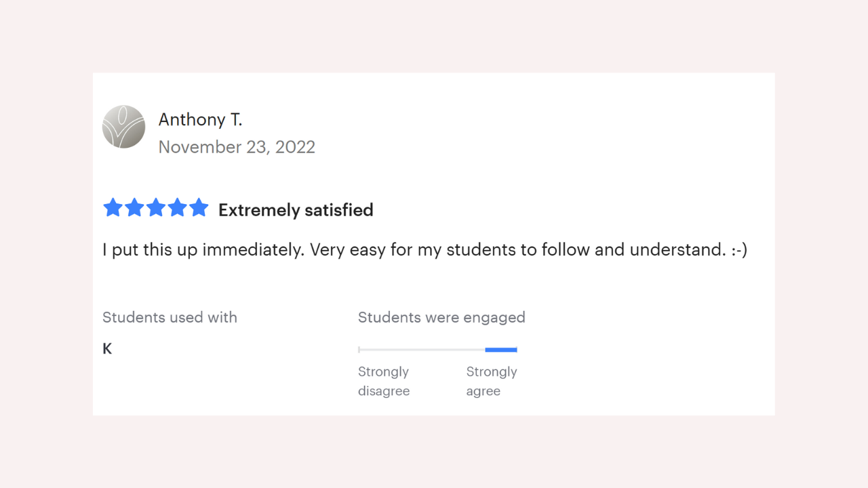Viewport: 868px width, 488px height.
Task: Click the left end of engagement slider
Action: (x=359, y=350)
